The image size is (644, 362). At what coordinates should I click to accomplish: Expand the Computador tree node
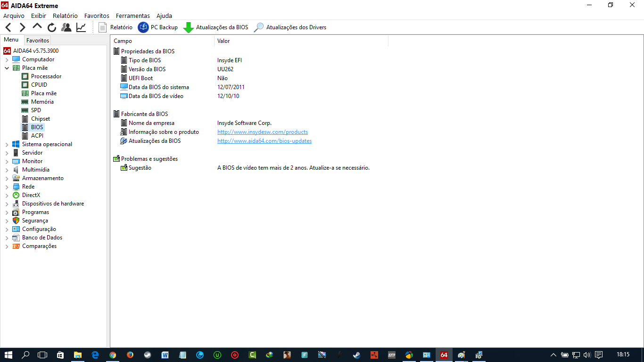tap(7, 59)
